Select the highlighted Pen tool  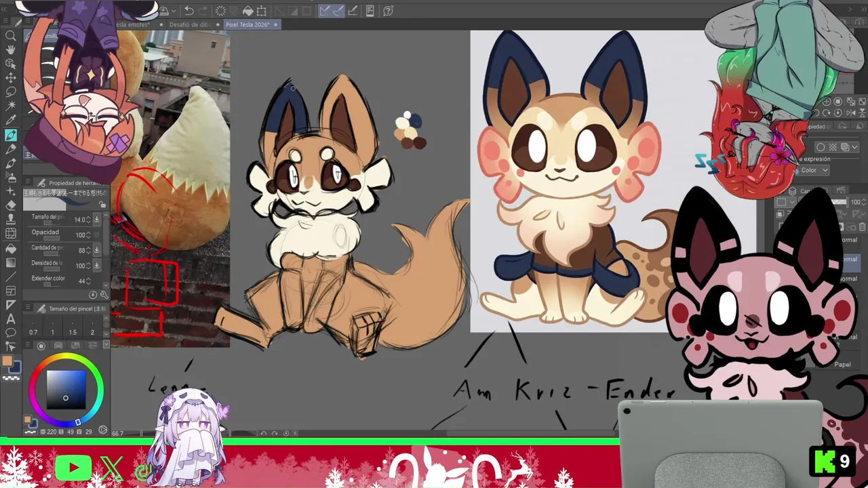[11, 135]
